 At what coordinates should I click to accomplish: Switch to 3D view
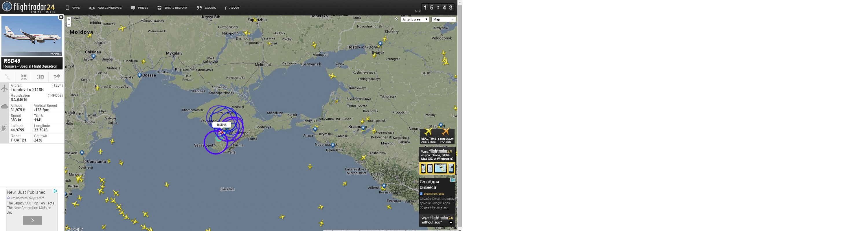[x=41, y=77]
